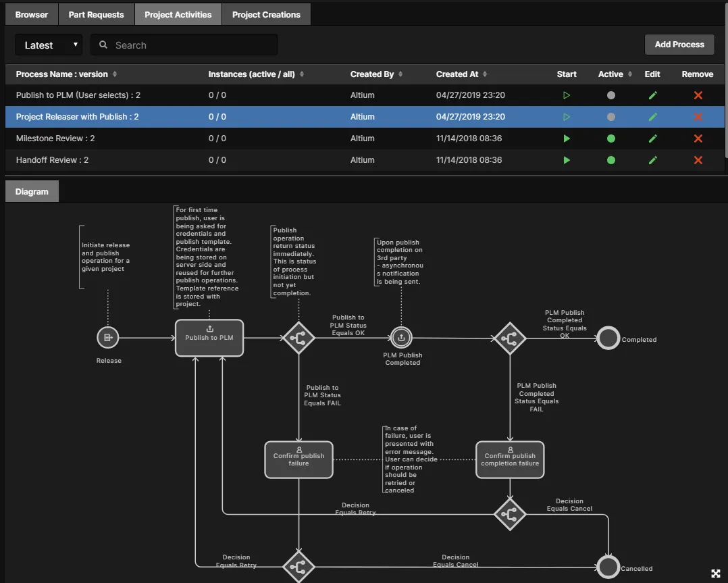Select the Confirm publish failure task box

298,459
